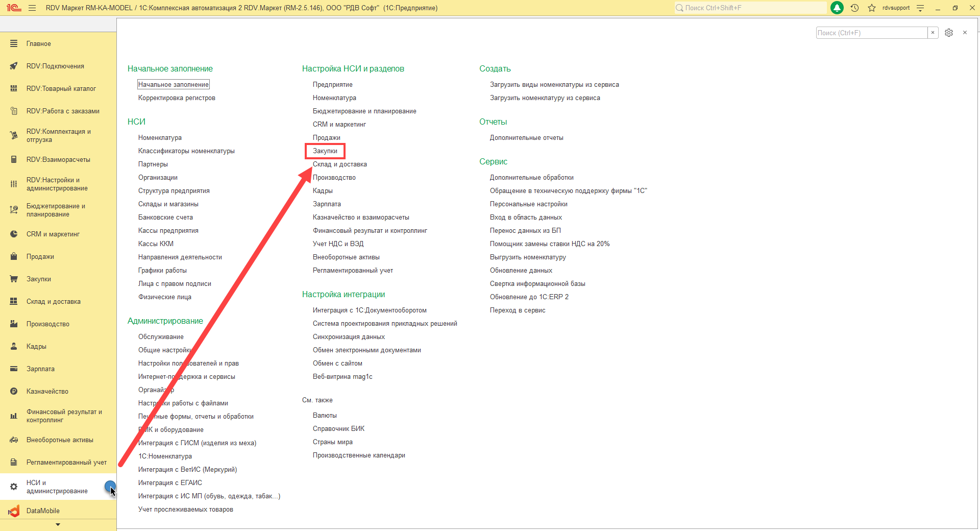Click the Кадры person icon

point(14,347)
